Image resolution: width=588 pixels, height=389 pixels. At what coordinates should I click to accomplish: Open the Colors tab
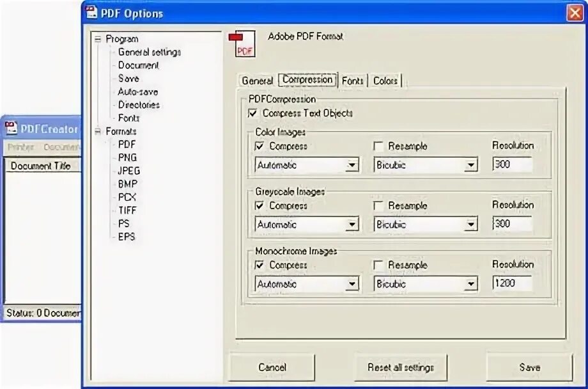(x=385, y=81)
